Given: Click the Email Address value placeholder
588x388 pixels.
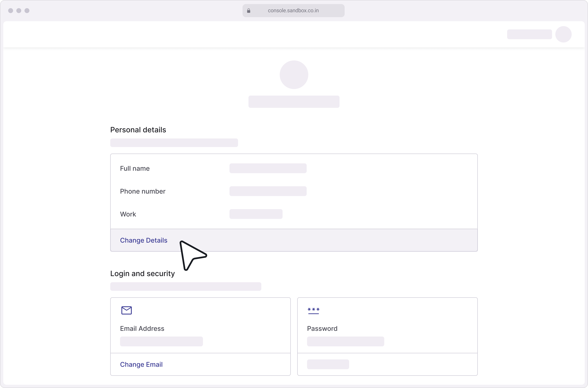Looking at the screenshot, I should (x=161, y=341).
